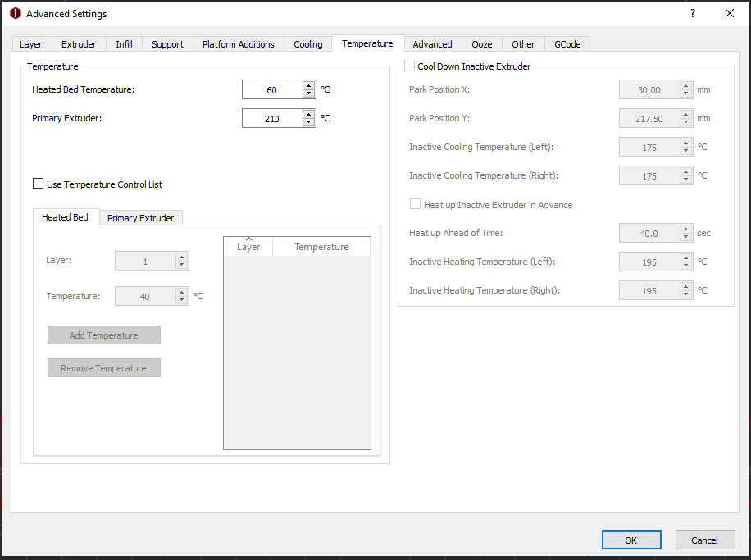Increase Heated Bed Temperature with up arrow
The height and width of the screenshot is (560, 751).
click(x=309, y=86)
